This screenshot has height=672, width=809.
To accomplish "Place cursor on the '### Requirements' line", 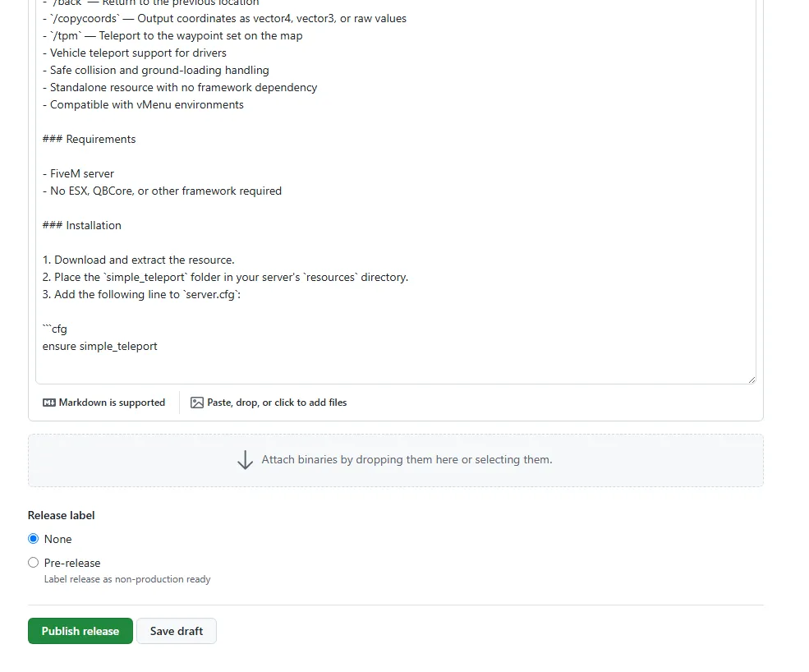I will pos(90,140).
